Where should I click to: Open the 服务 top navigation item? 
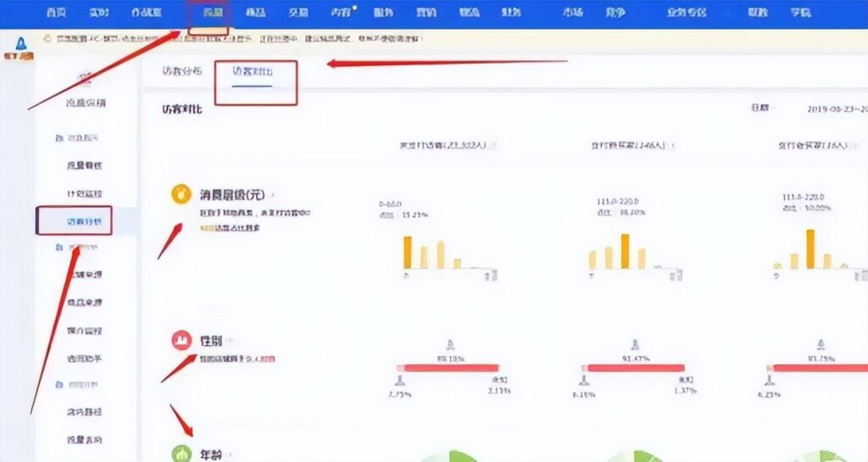(383, 12)
